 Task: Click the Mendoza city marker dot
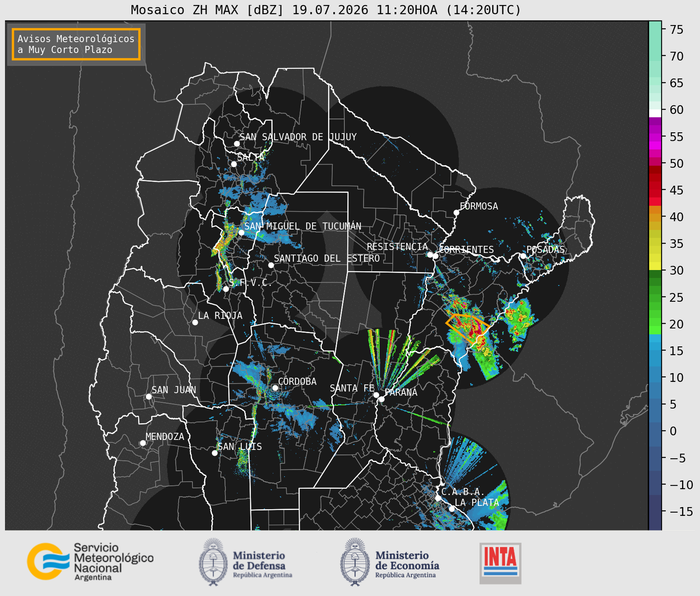[x=143, y=443]
